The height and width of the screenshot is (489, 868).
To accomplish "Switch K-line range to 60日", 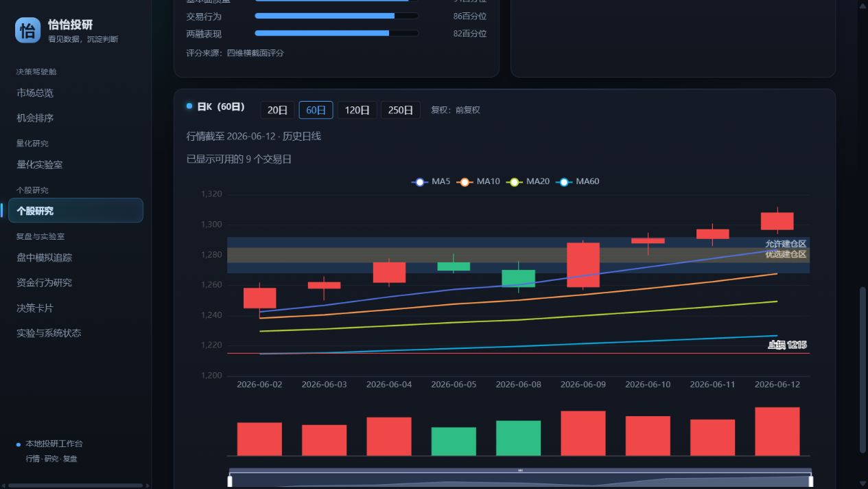I will coord(316,110).
